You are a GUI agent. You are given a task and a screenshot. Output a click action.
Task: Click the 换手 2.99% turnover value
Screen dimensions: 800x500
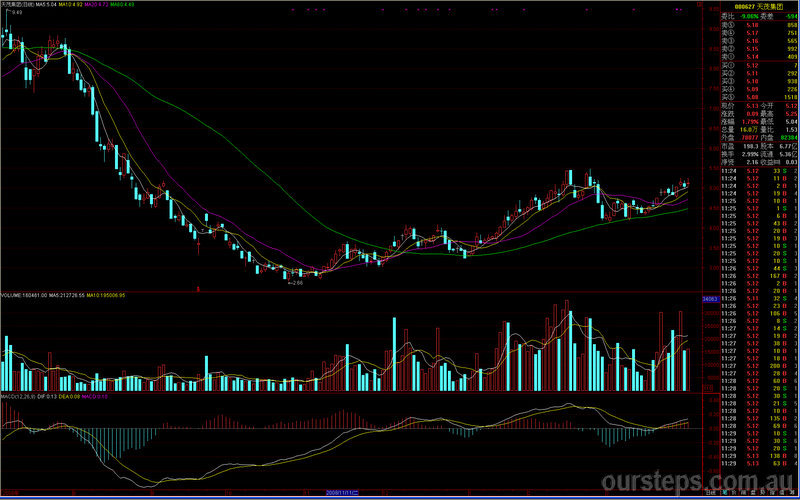(x=751, y=154)
